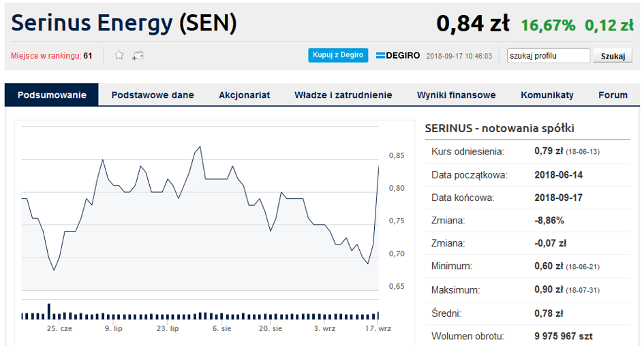
Task: Open the Forum tab
Action: click(x=613, y=95)
